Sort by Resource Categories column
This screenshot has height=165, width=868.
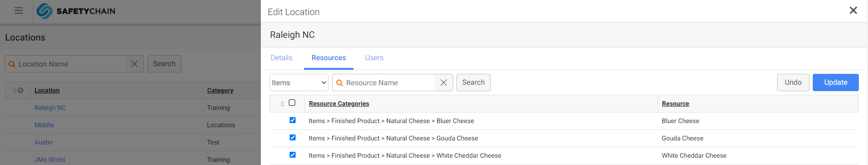[339, 104]
